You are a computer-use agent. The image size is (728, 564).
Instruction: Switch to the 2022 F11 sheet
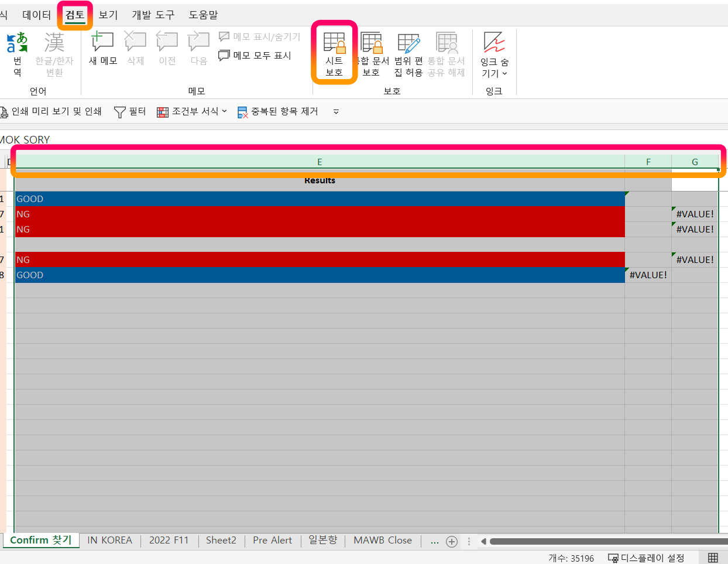169,540
